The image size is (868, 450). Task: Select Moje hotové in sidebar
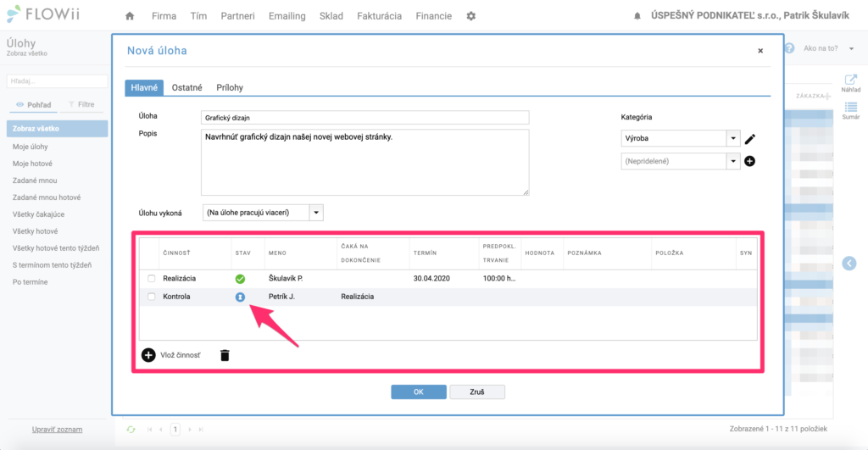pyautogui.click(x=33, y=164)
